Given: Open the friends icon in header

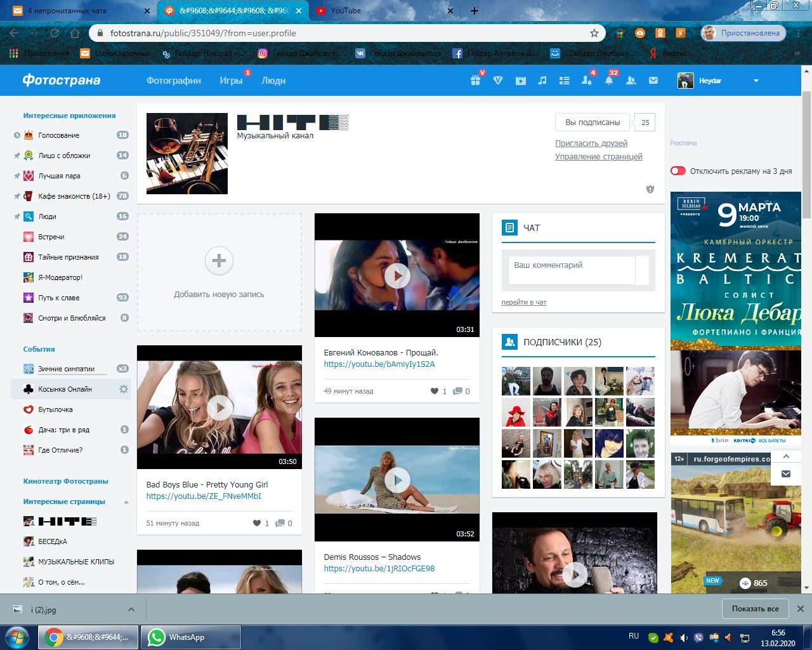Looking at the screenshot, I should (x=631, y=81).
